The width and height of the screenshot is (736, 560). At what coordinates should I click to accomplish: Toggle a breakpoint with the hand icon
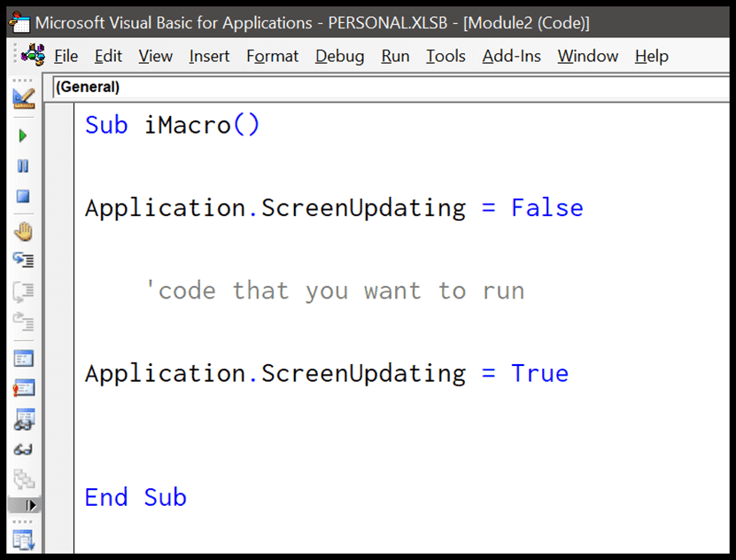(23, 231)
